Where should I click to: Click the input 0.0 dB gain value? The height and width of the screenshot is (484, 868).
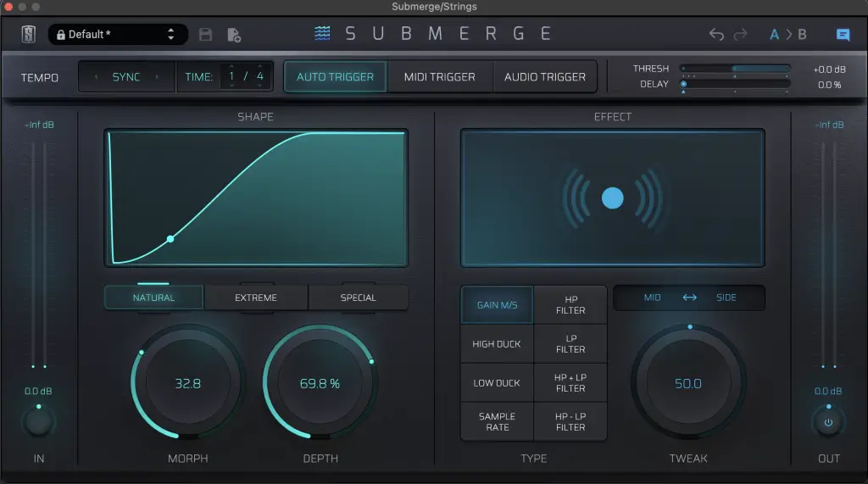(x=38, y=391)
